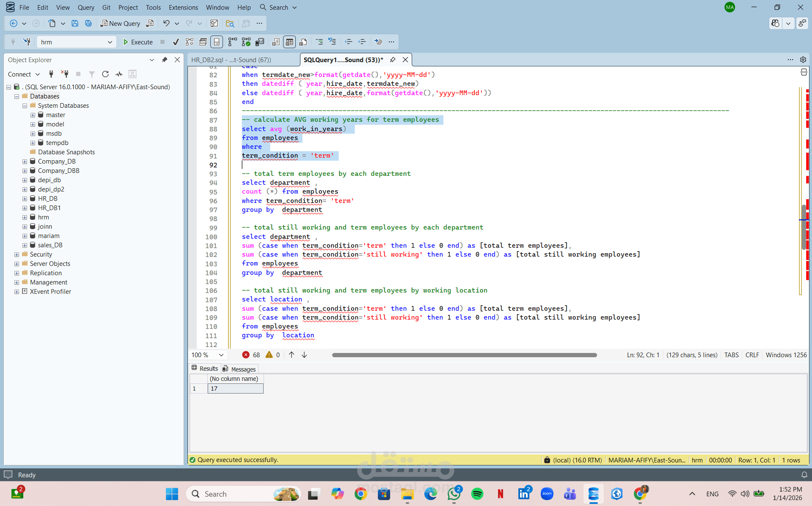Image resolution: width=812 pixels, height=506 pixels.
Task: Toggle Results to Grid output mode
Action: coord(289,42)
